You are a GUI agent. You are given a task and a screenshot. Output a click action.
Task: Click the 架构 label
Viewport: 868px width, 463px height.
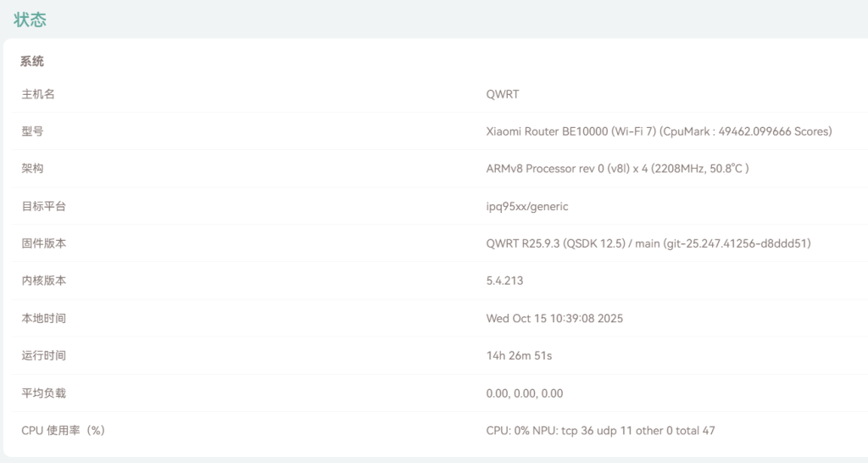[32, 169]
